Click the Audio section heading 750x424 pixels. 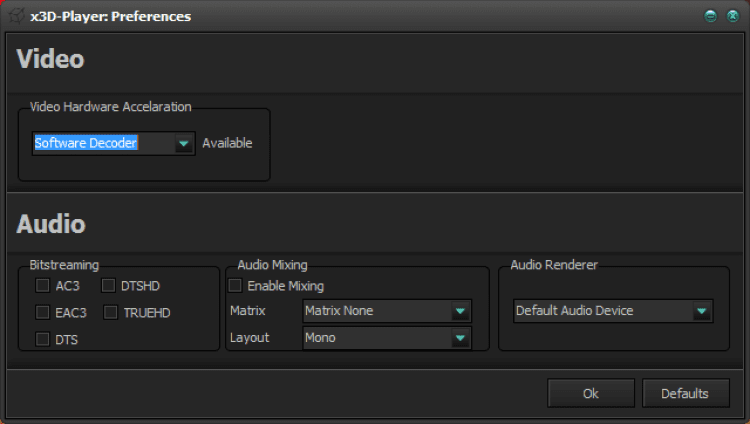click(50, 225)
